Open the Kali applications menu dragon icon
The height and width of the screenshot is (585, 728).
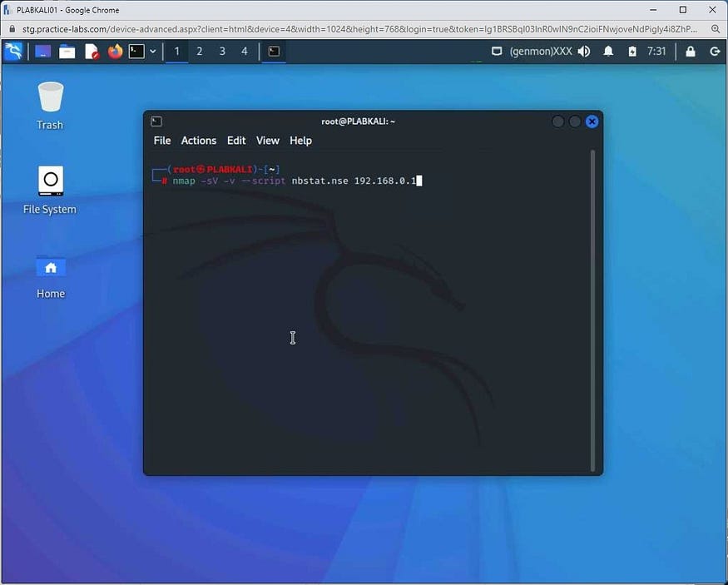(x=13, y=51)
